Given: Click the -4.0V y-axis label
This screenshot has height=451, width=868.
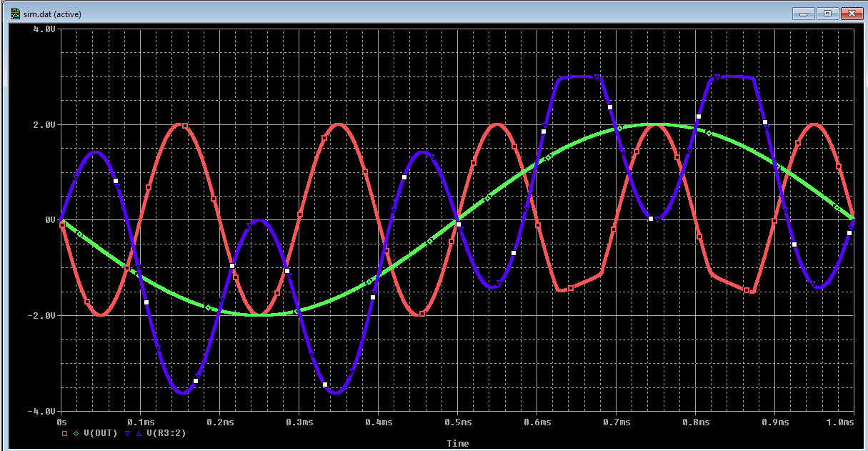Looking at the screenshot, I should 41,412.
